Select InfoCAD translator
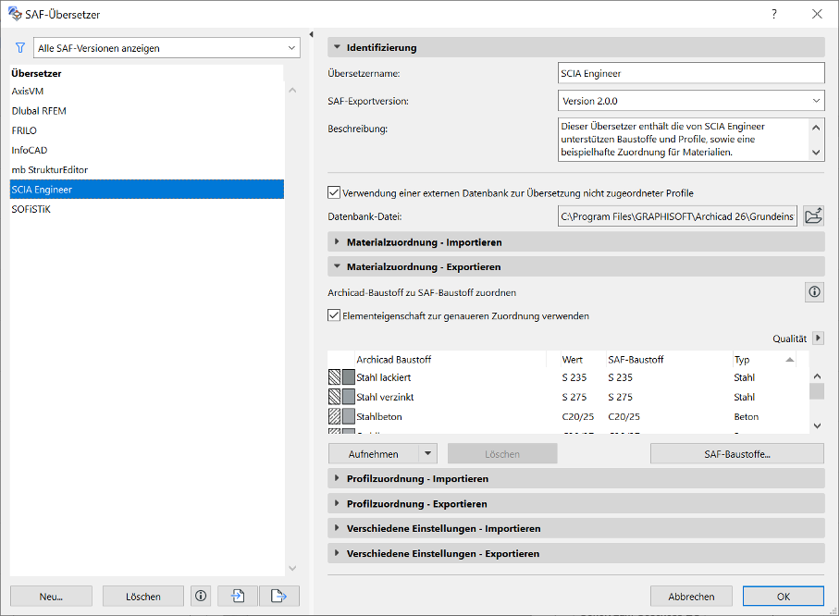The height and width of the screenshot is (616, 840). pos(147,150)
